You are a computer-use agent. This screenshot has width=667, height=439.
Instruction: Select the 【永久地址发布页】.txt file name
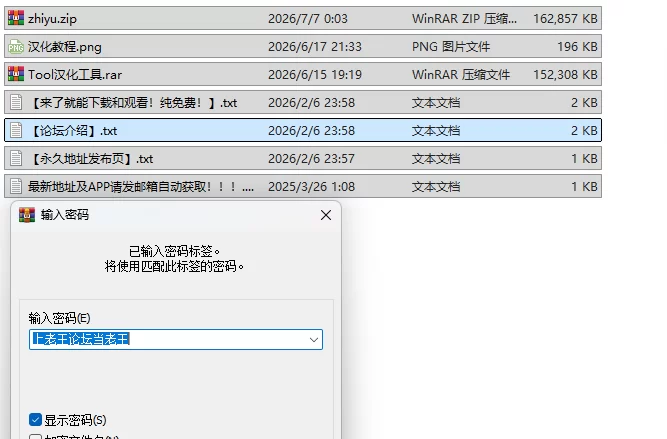91,159
